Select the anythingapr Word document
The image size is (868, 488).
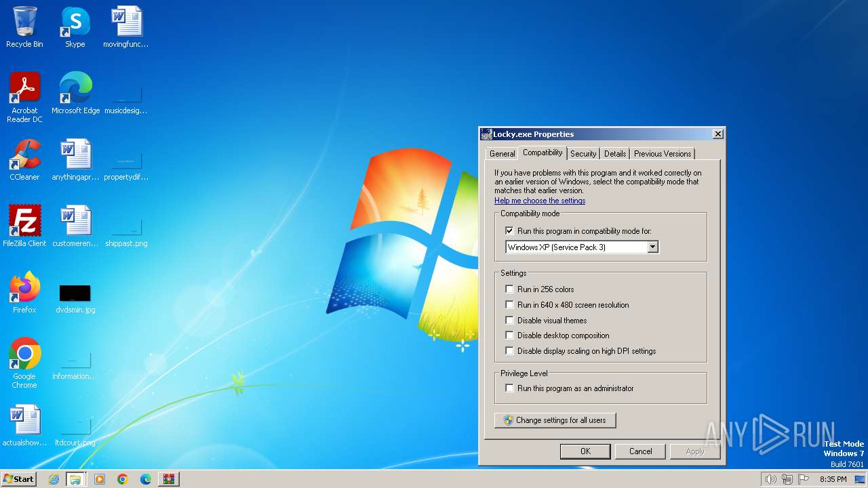tap(75, 160)
